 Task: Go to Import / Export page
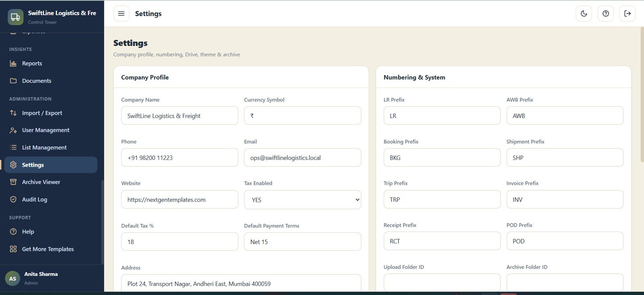coord(51,113)
